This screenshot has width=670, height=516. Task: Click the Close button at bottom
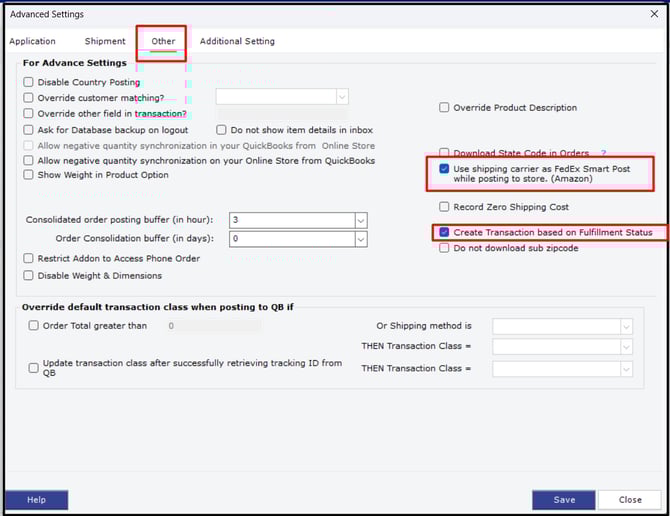pos(630,500)
